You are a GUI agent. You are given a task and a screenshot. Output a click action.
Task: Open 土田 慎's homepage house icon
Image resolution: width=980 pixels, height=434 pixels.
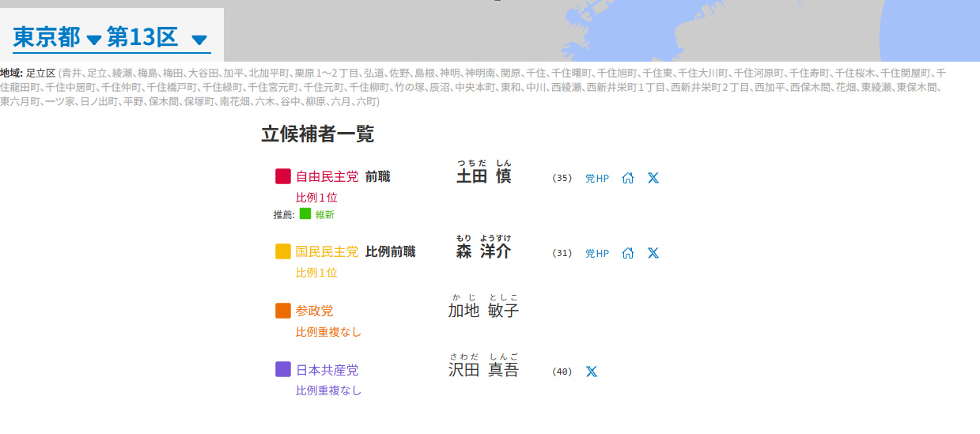tap(628, 178)
